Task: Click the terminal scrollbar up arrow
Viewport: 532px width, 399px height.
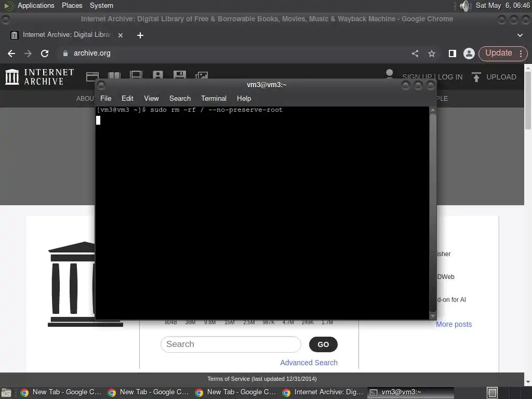Action: 433,110
